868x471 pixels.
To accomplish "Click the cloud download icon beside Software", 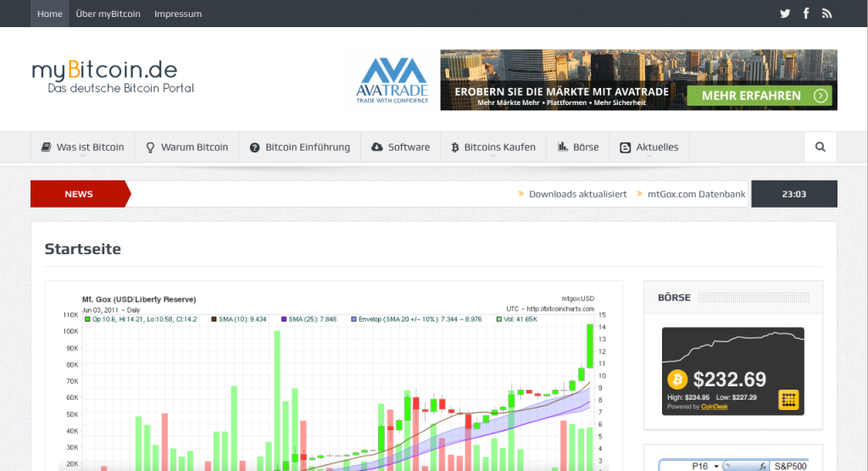I will coord(377,147).
